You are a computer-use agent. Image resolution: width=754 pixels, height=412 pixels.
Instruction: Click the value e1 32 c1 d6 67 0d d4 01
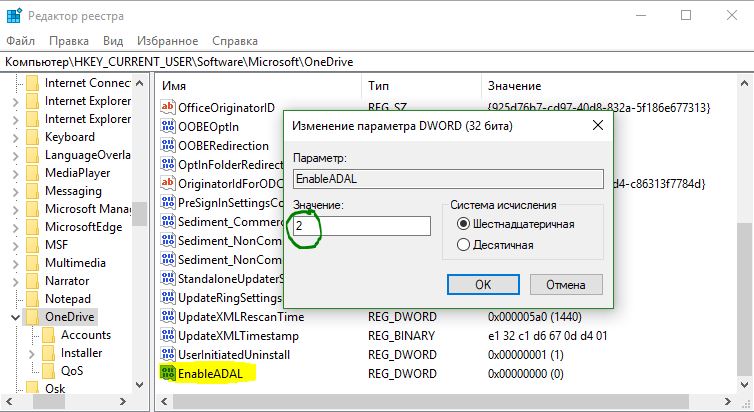click(x=548, y=336)
